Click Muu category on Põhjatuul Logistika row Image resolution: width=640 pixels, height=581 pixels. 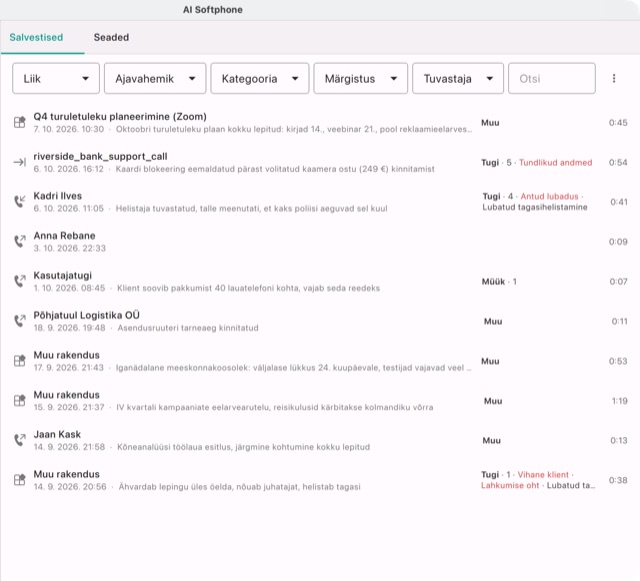[x=493, y=321]
